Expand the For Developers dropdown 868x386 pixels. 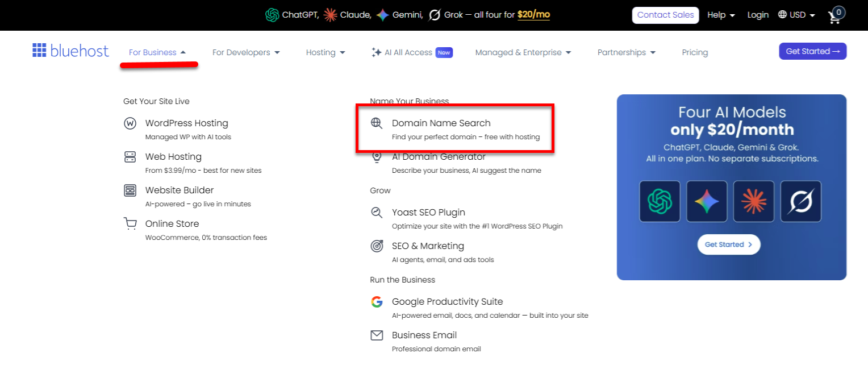[246, 52]
